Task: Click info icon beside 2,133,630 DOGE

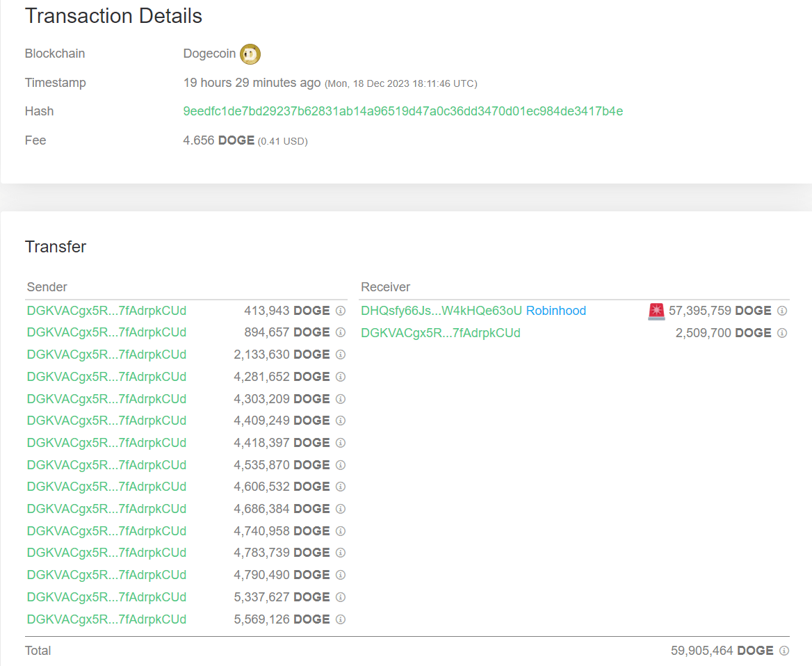Action: (x=341, y=355)
